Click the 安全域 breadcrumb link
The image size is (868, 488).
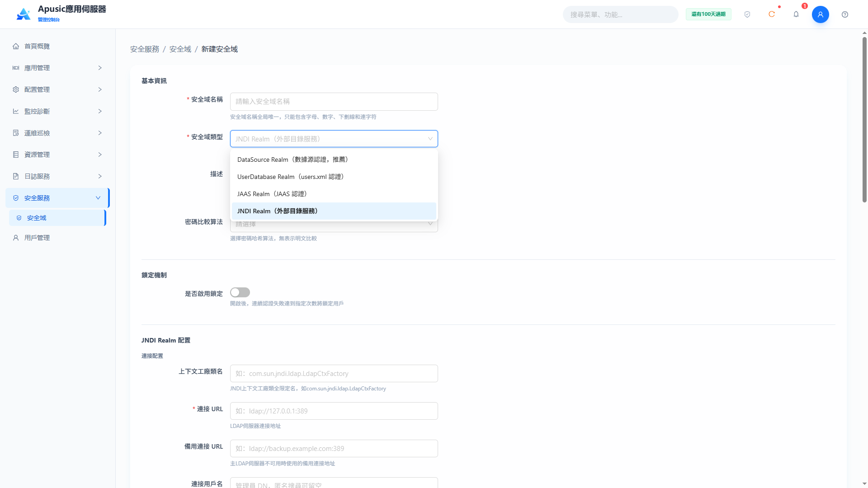click(x=180, y=49)
